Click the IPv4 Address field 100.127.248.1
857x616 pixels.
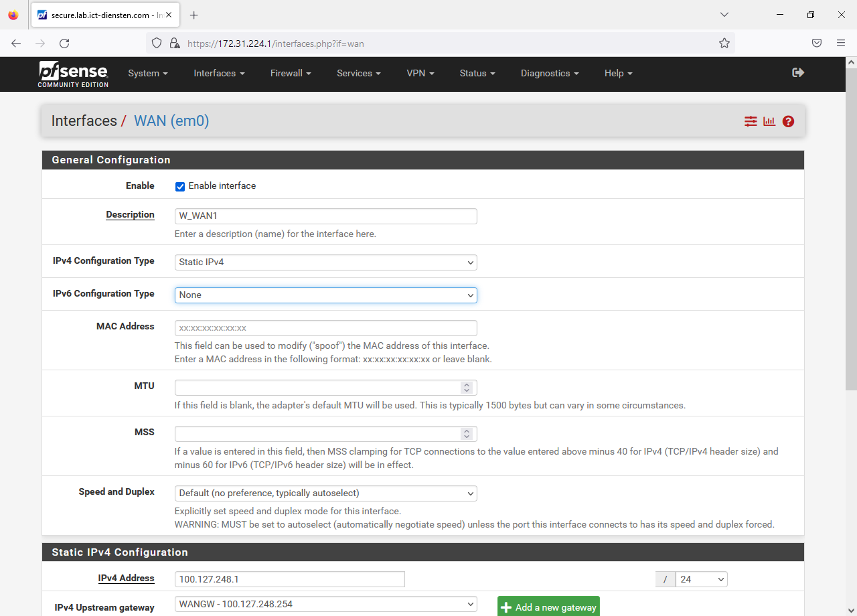[289, 579]
